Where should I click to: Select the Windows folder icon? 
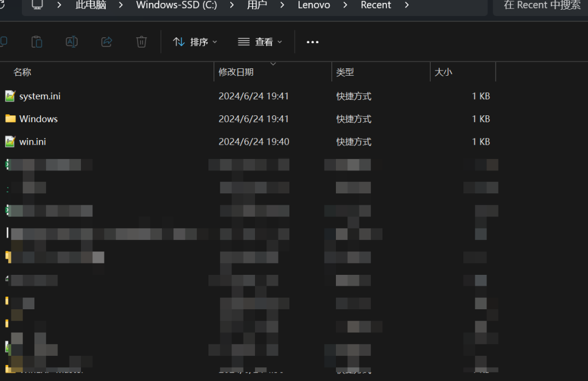(x=10, y=119)
